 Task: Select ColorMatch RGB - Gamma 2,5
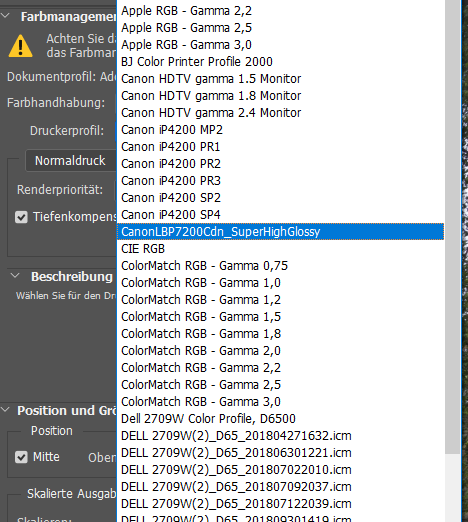click(281, 385)
